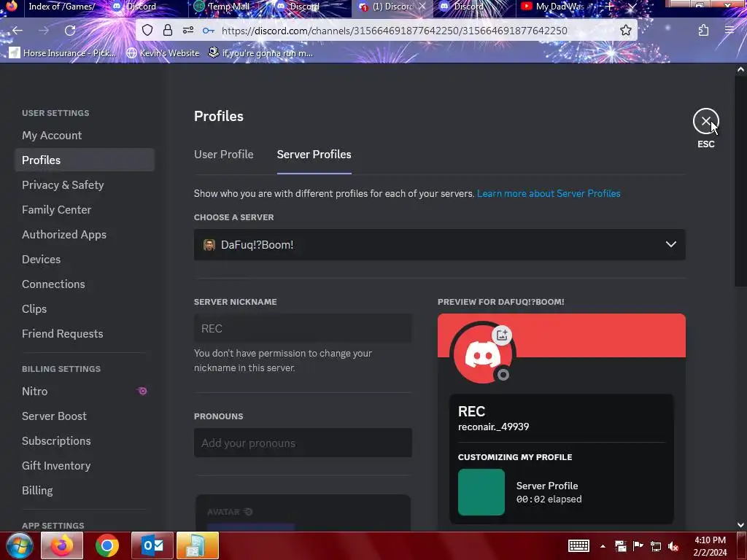Click the change avatar image icon
Image resolution: width=747 pixels, height=560 pixels.
coord(502,335)
